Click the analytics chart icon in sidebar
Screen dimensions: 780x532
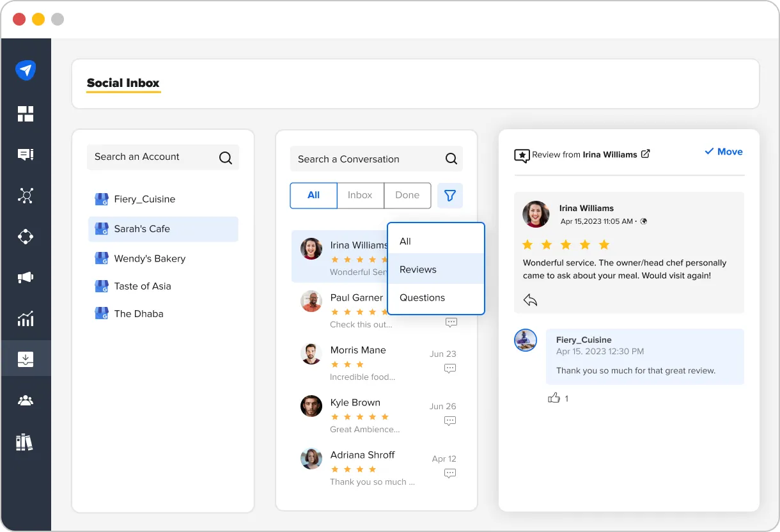[26, 318]
